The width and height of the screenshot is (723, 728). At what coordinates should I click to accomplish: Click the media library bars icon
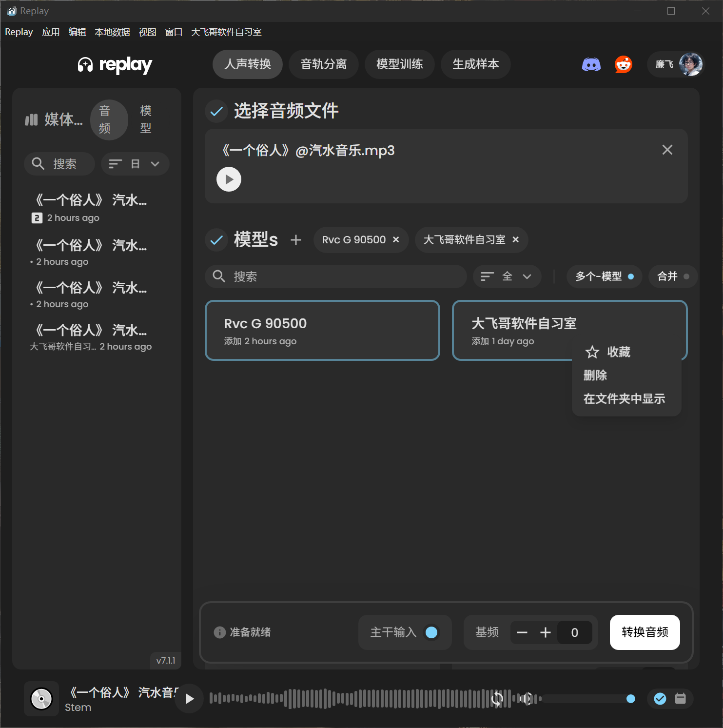pyautogui.click(x=31, y=119)
